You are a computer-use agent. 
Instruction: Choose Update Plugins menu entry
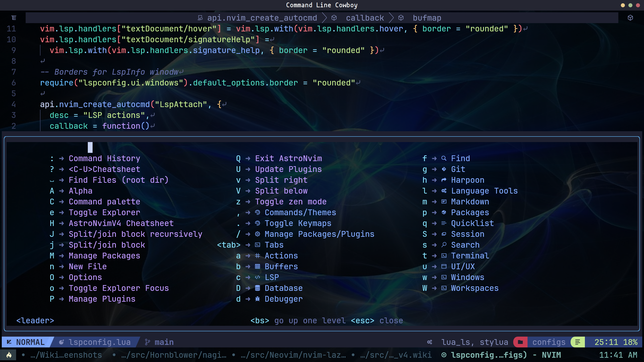[288, 169]
